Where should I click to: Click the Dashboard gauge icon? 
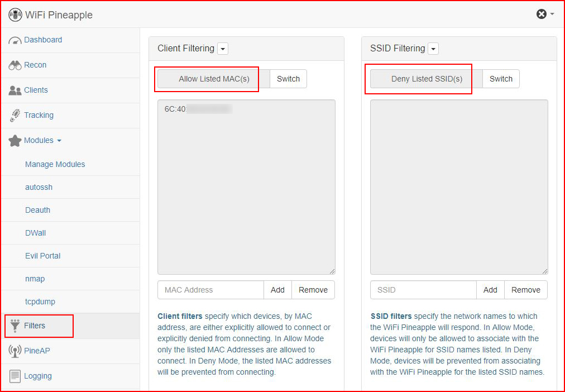click(x=15, y=40)
